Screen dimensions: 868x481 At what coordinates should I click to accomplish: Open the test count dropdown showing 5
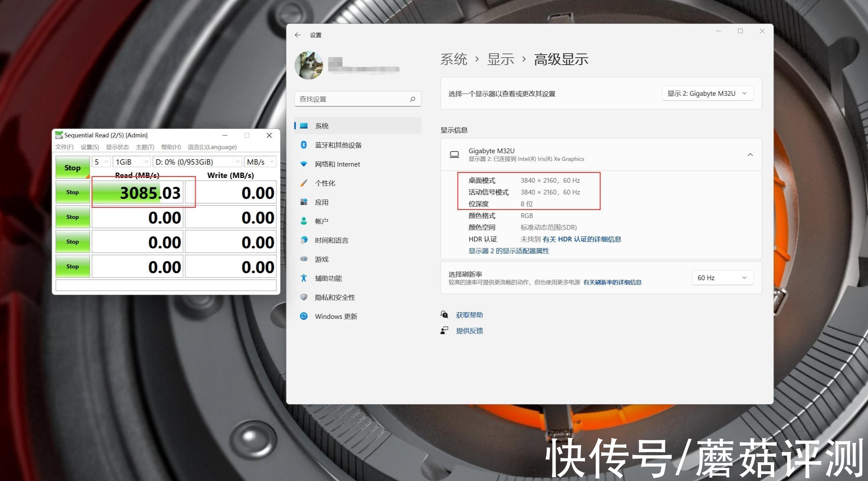(101, 162)
